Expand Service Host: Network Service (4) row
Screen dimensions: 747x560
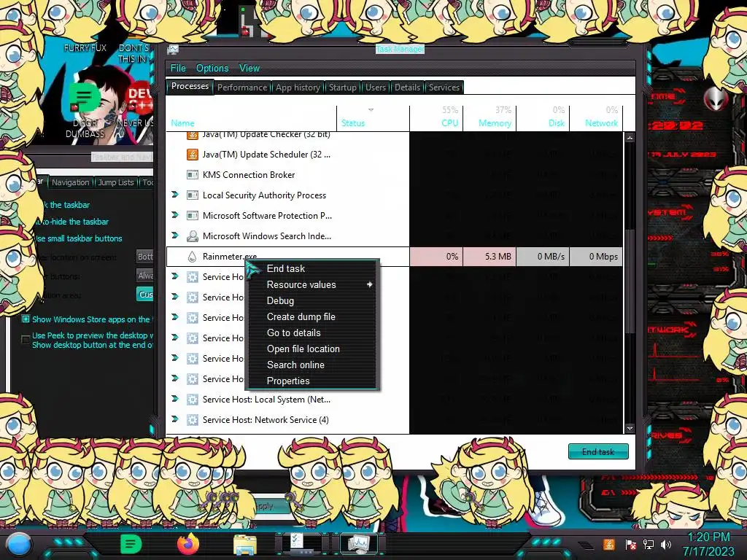(175, 419)
